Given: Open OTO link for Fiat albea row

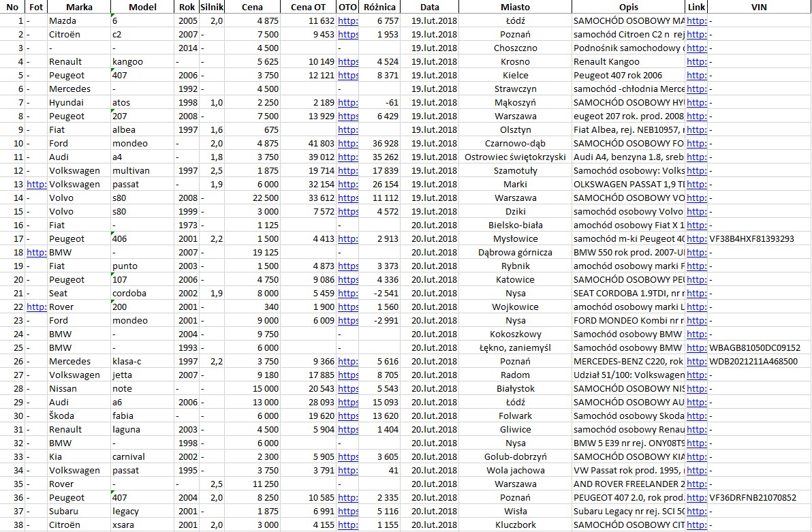Looking at the screenshot, I should (x=347, y=129).
